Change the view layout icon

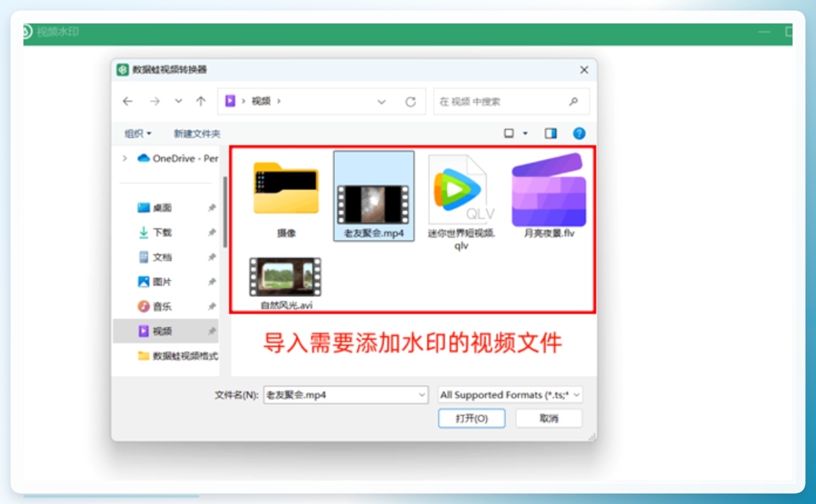509,133
